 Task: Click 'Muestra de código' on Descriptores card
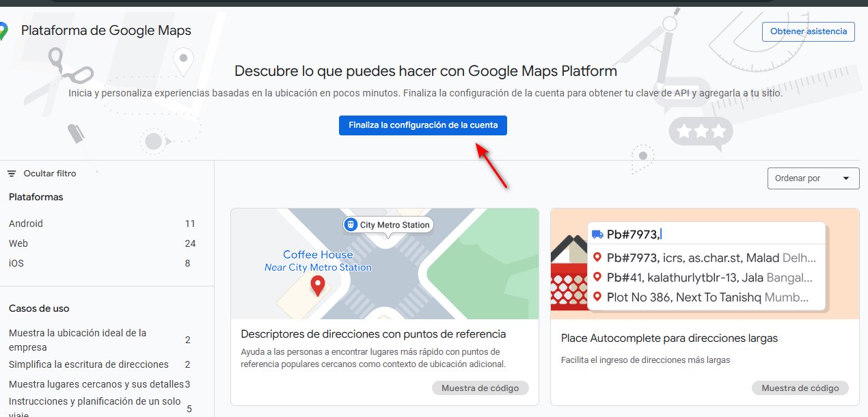tap(480, 388)
